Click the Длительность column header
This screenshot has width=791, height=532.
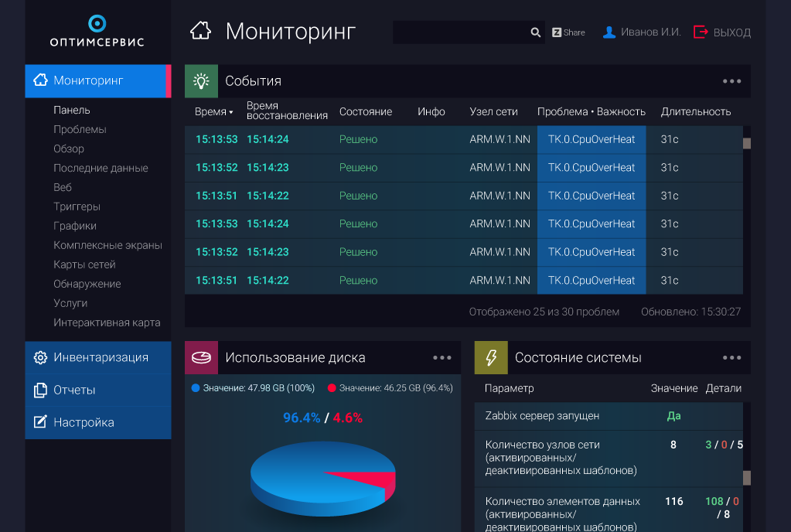(x=696, y=111)
